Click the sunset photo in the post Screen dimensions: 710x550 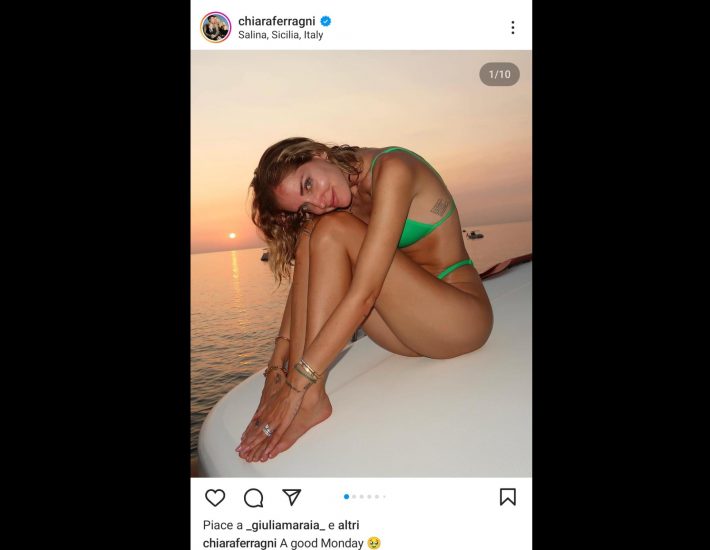coord(361,263)
